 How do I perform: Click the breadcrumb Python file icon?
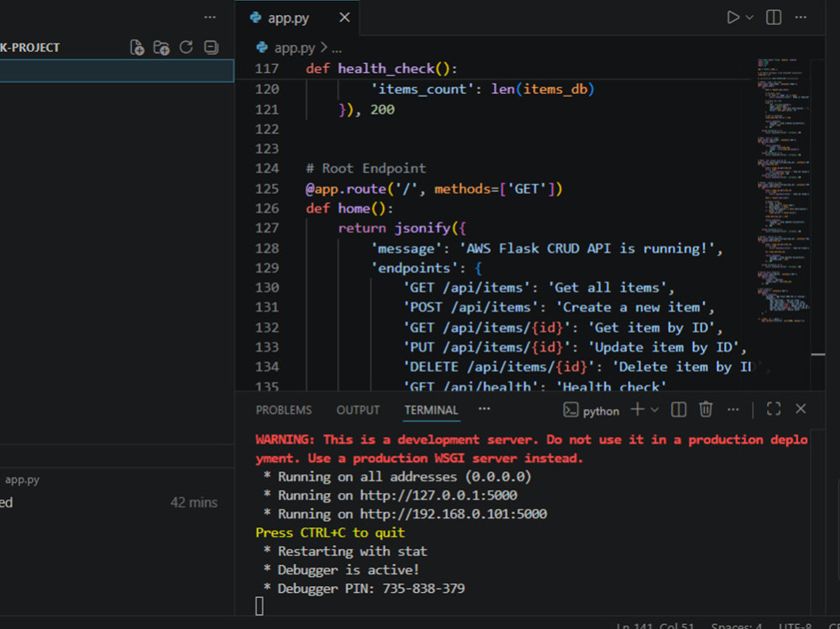tap(262, 48)
